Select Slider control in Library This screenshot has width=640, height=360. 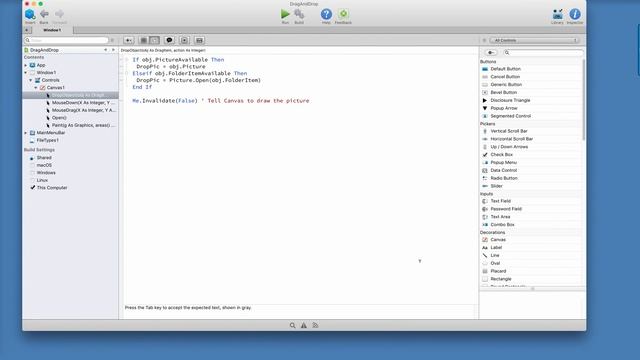click(531, 186)
